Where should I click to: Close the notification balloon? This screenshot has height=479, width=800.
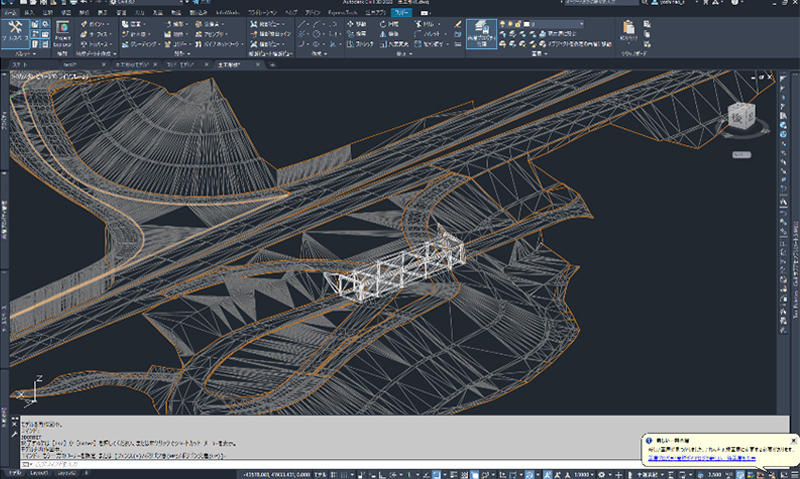pos(793,440)
